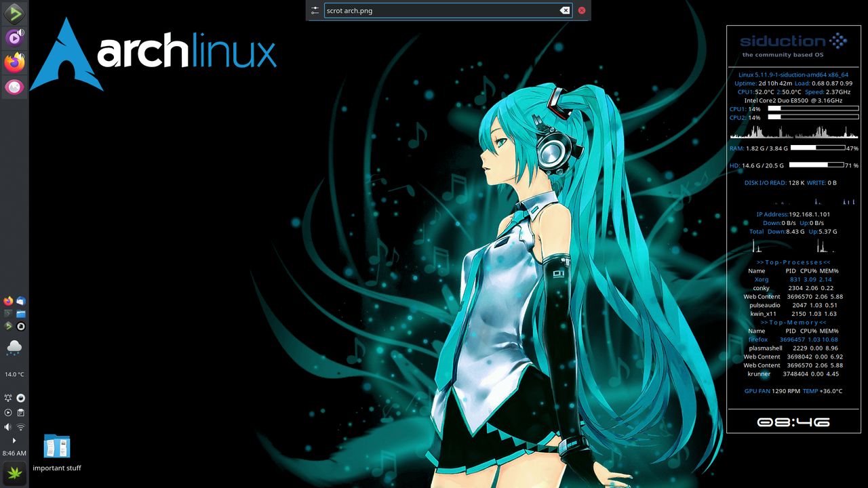This screenshot has width=868, height=488.
Task: Launch Firefox from the small quicklaunch icons
Action: [8, 301]
